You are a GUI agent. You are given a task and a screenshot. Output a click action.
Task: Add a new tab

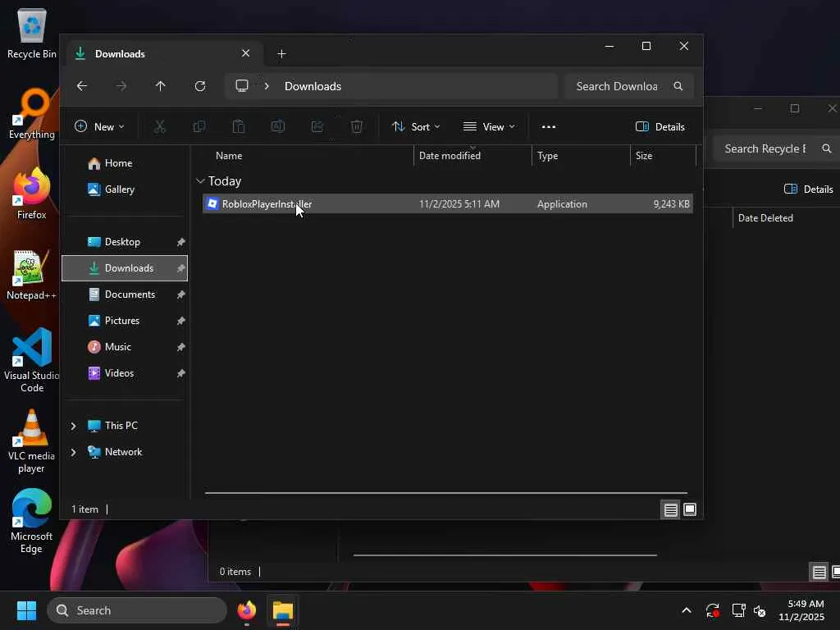click(282, 53)
